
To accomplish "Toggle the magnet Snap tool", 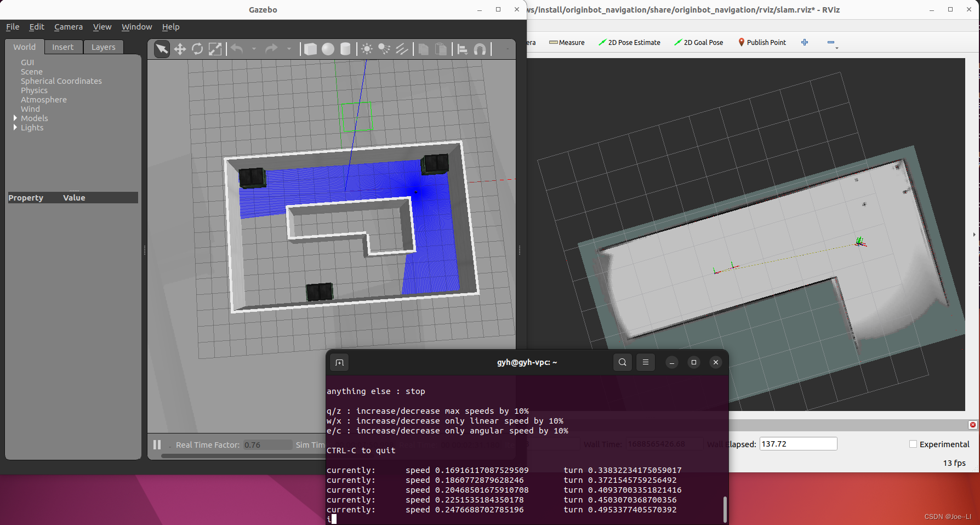I will 480,49.
